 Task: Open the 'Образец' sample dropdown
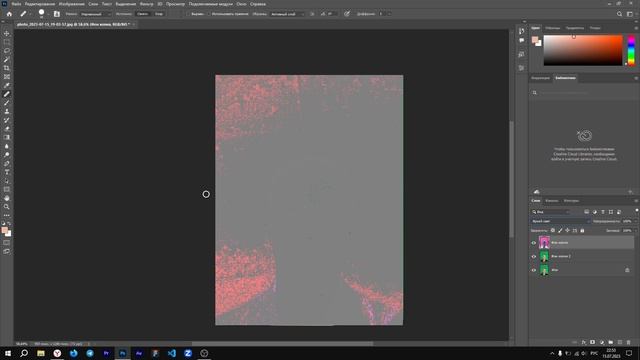click(287, 14)
